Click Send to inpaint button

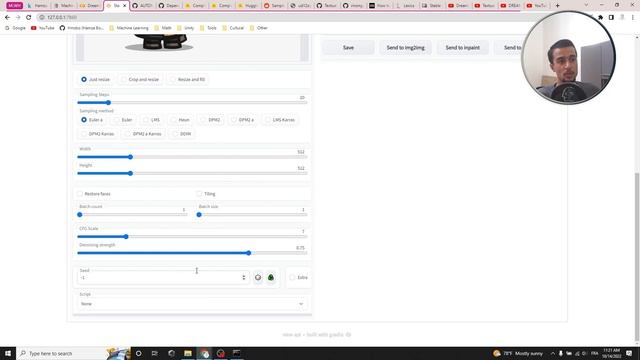click(462, 48)
